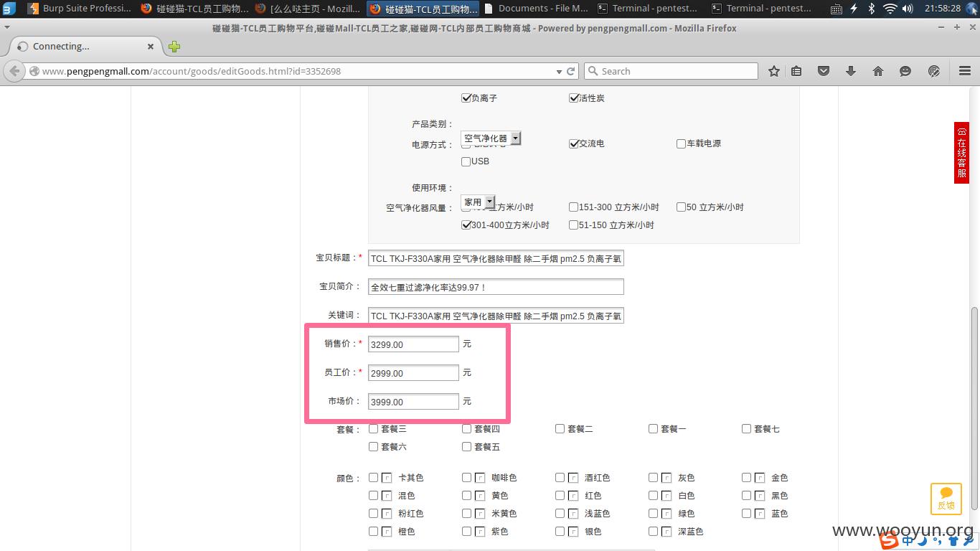Open the 反馈 feedback widget
The image size is (980, 551).
[946, 499]
